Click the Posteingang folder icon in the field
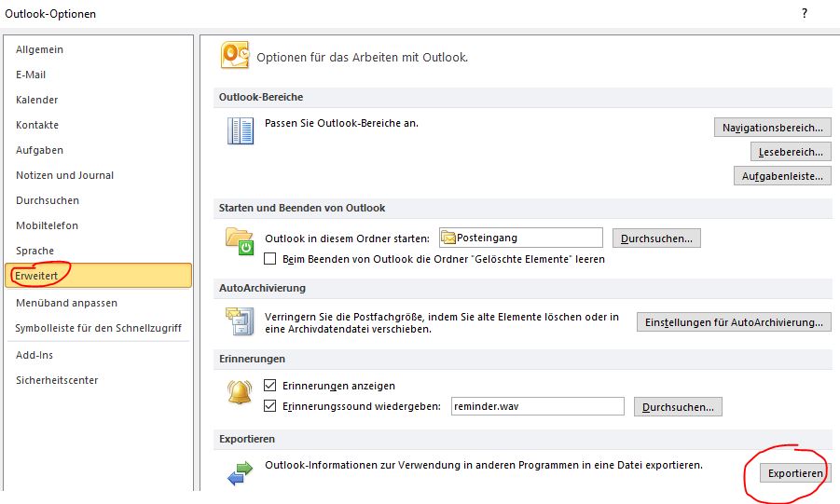This screenshot has height=504, width=840. tap(448, 238)
